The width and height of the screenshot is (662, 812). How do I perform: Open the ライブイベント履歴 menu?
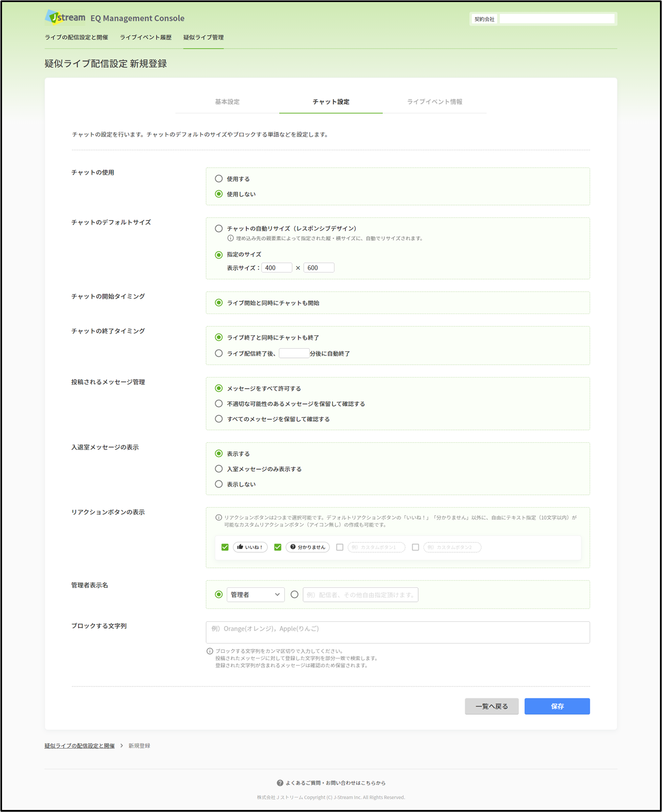pyautogui.click(x=146, y=37)
